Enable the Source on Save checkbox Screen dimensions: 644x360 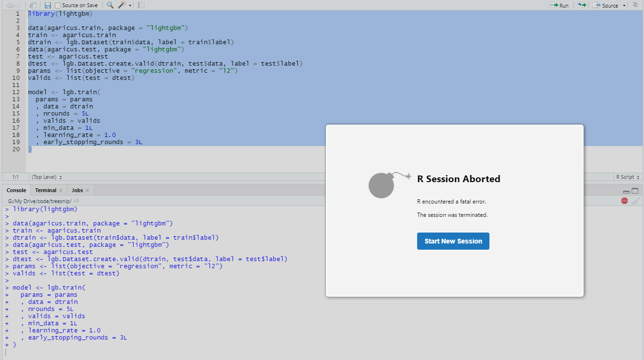coord(58,5)
